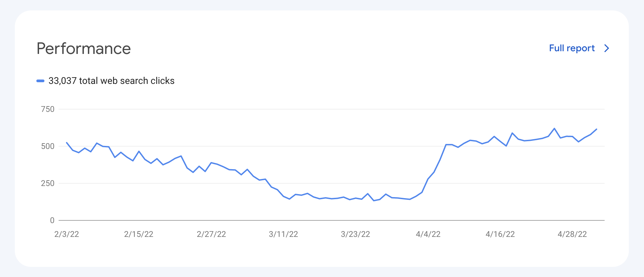The width and height of the screenshot is (644, 277).
Task: Select the 4/4/22 date on the axis
Action: point(428,234)
